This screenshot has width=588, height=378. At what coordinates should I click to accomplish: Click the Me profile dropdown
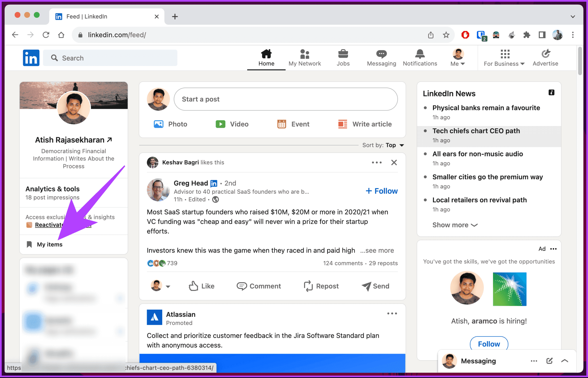[458, 58]
